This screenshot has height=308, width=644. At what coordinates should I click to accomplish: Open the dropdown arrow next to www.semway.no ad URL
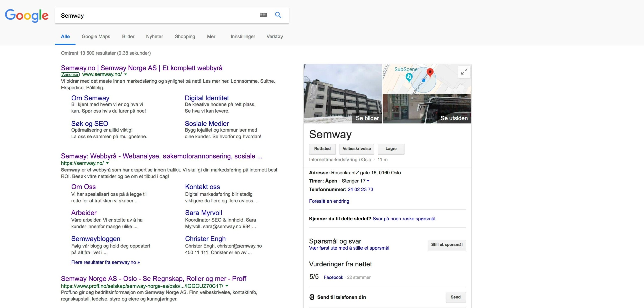(x=126, y=74)
